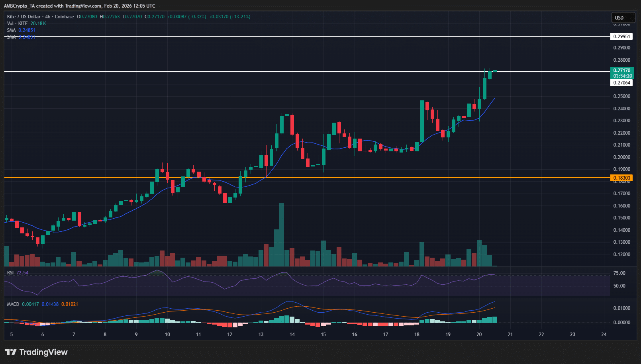This screenshot has height=364, width=641.
Task: Toggle the second SMA indicator legend
Action: click(20, 37)
